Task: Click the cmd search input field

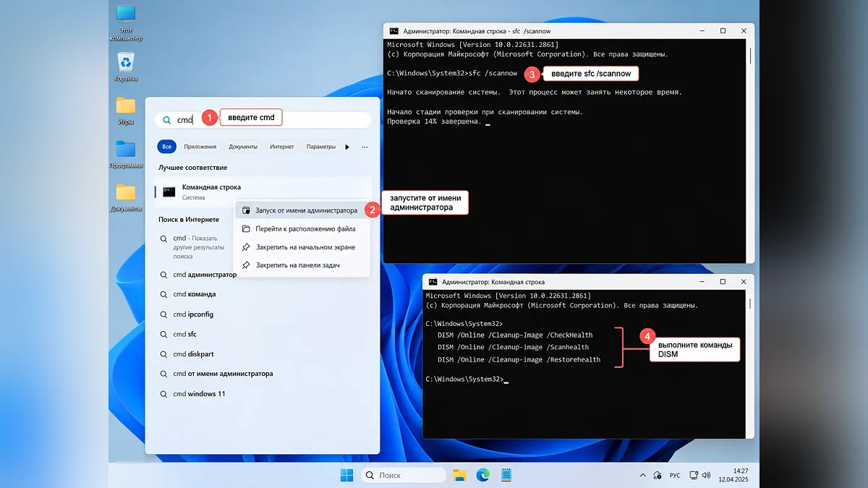Action: click(263, 120)
